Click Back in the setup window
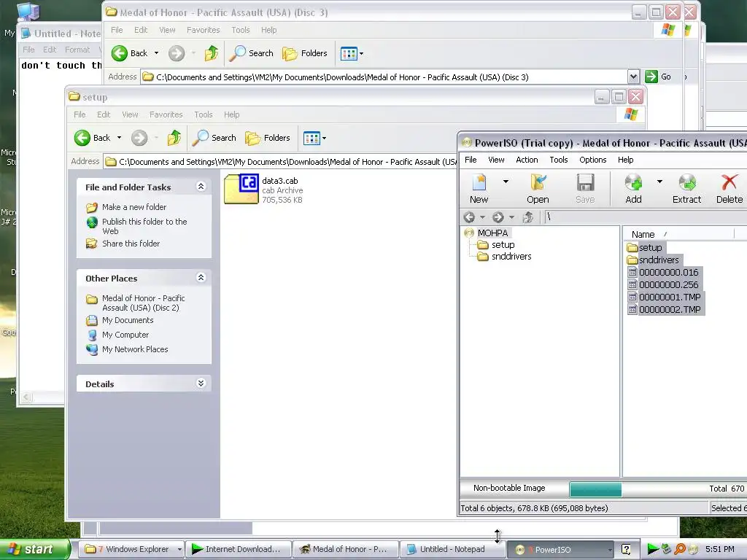Viewport: 747px width, 560px height. pyautogui.click(x=93, y=138)
